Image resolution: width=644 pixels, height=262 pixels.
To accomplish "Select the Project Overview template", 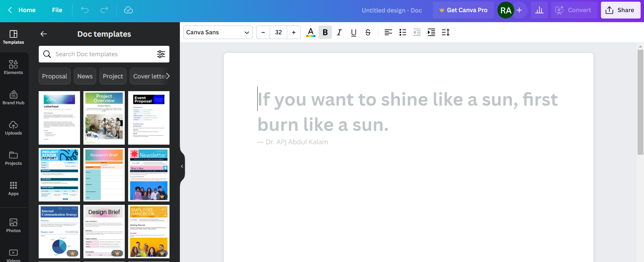I will (x=104, y=118).
